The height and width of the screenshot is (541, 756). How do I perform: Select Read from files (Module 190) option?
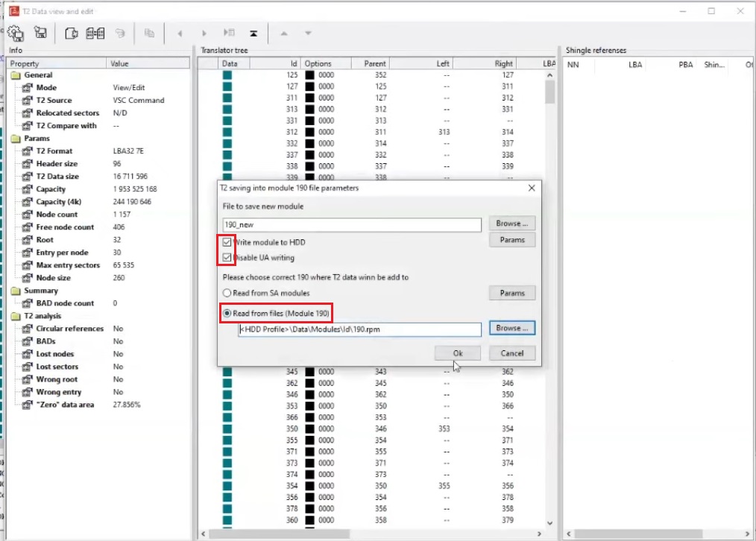[227, 313]
